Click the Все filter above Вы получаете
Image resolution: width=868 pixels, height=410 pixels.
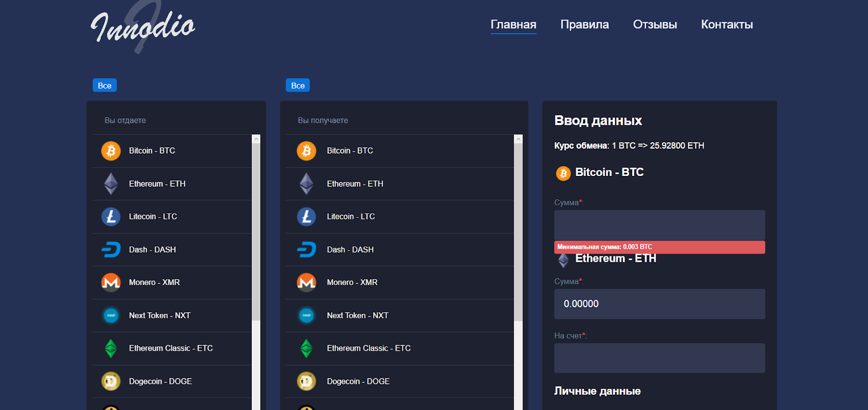[x=298, y=85]
